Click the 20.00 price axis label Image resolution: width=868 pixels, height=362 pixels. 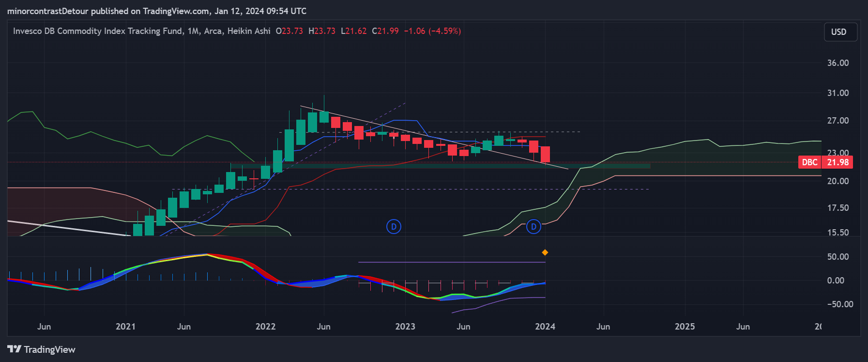click(838, 181)
